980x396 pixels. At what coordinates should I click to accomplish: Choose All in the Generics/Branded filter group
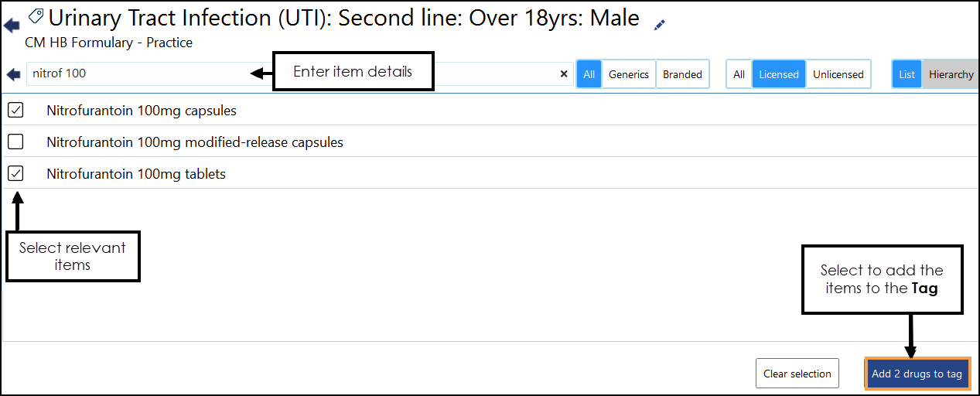tap(589, 74)
